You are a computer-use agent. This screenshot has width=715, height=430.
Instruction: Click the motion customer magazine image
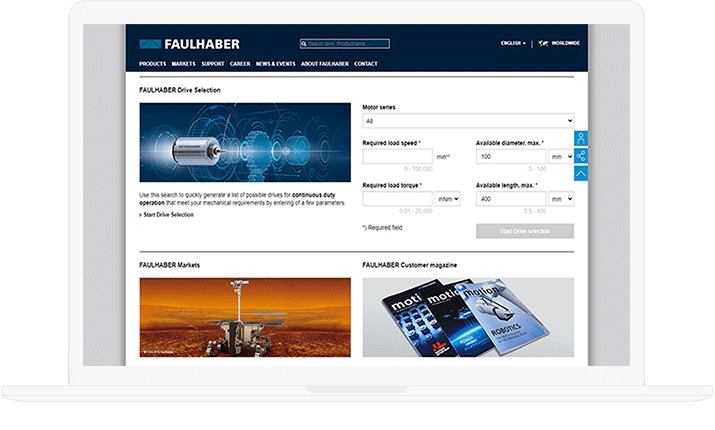pyautogui.click(x=468, y=317)
